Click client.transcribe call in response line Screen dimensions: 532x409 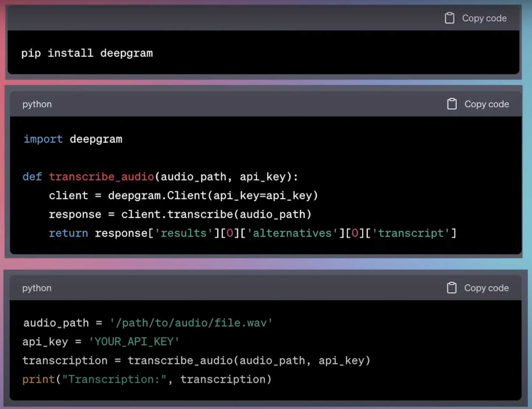(177, 214)
